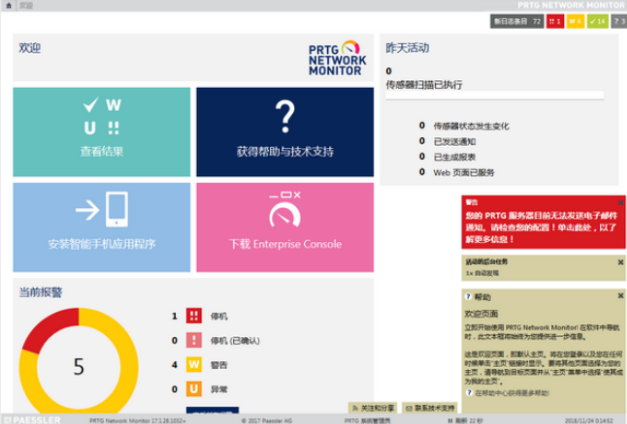Go to the home icon in top bar
This screenshot has width=627, height=424.
tap(8, 6)
